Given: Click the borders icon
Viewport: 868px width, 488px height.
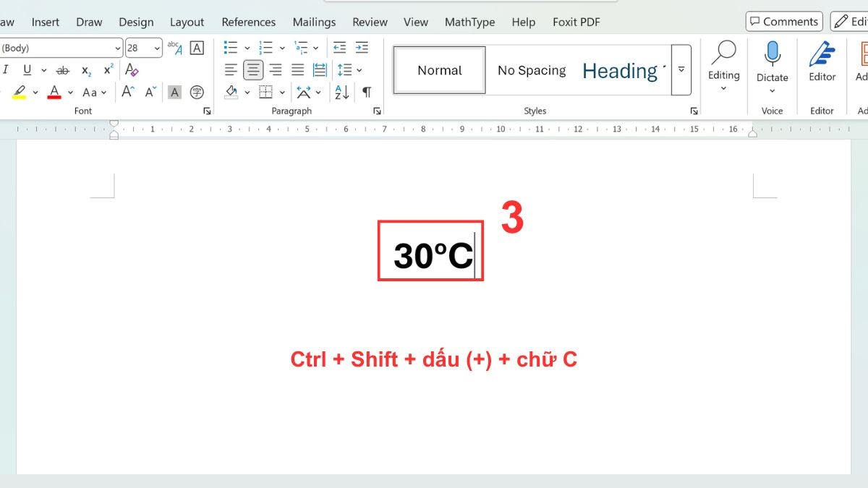Looking at the screenshot, I should pyautogui.click(x=266, y=93).
